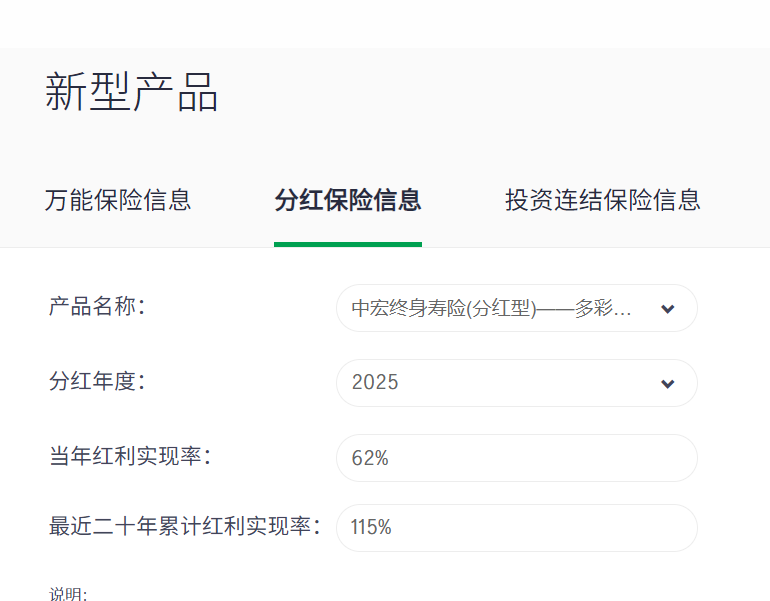Open the 投资连结保险信息 tab

(x=603, y=200)
